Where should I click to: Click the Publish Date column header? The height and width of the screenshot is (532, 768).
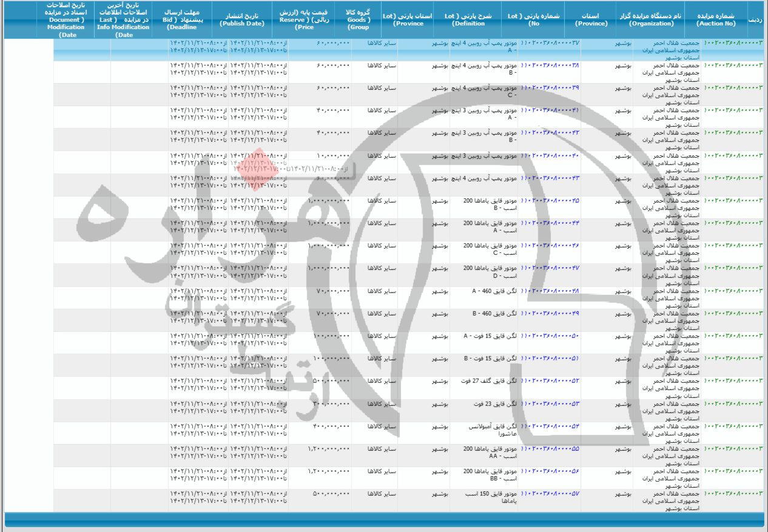coord(242,19)
